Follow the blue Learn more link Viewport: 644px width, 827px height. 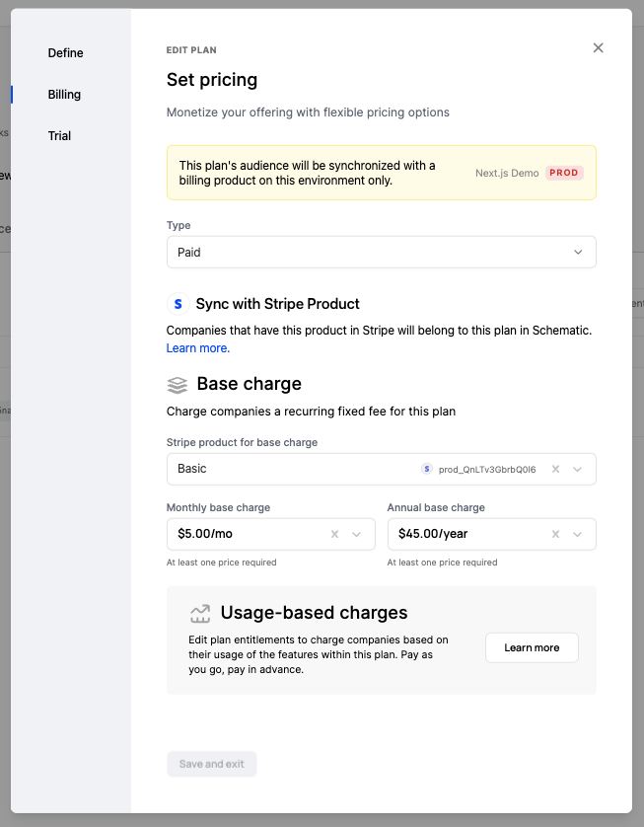(x=197, y=348)
